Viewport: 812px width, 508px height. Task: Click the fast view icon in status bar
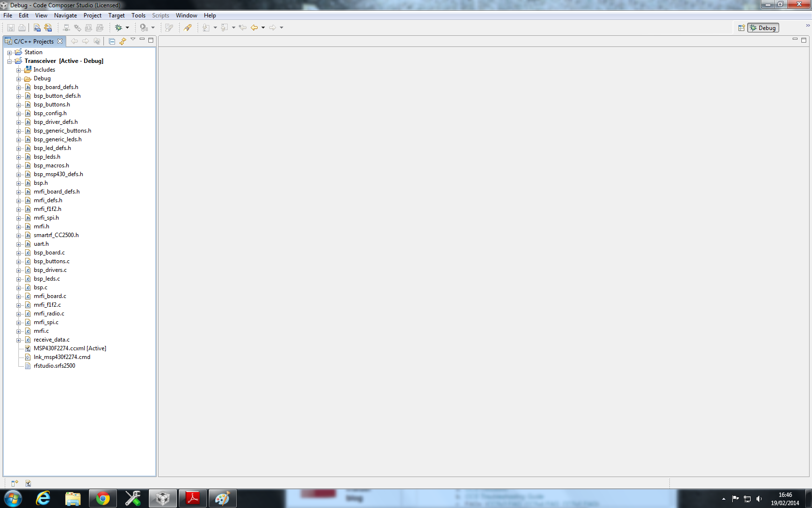(x=14, y=483)
